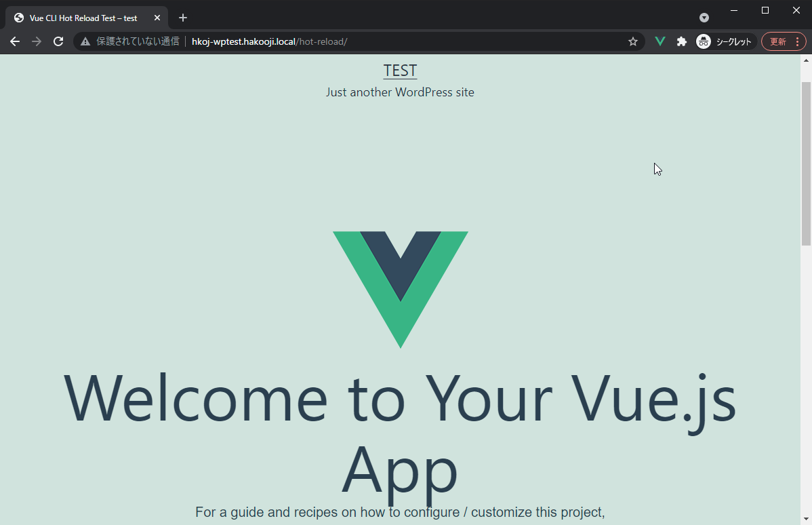Click the warning triangle in the address bar
This screenshot has width=812, height=525.
pos(85,41)
